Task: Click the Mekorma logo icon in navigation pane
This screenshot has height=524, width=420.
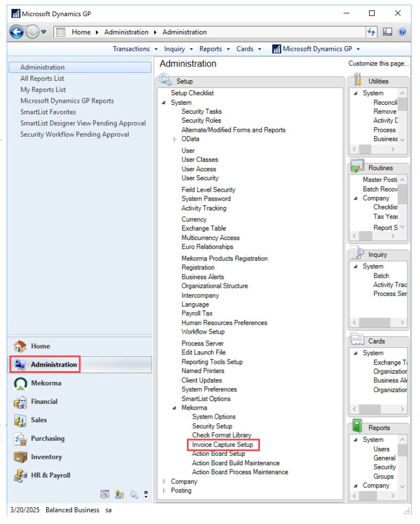Action: 20,384
